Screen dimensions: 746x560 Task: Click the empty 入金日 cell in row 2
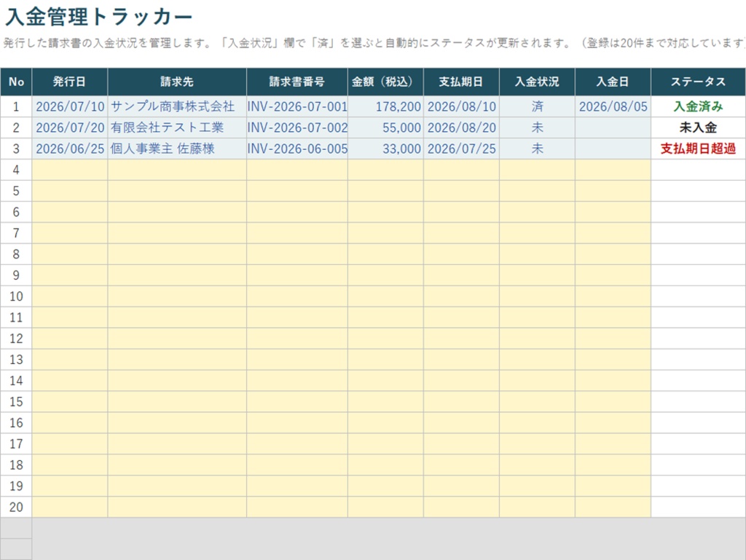613,128
